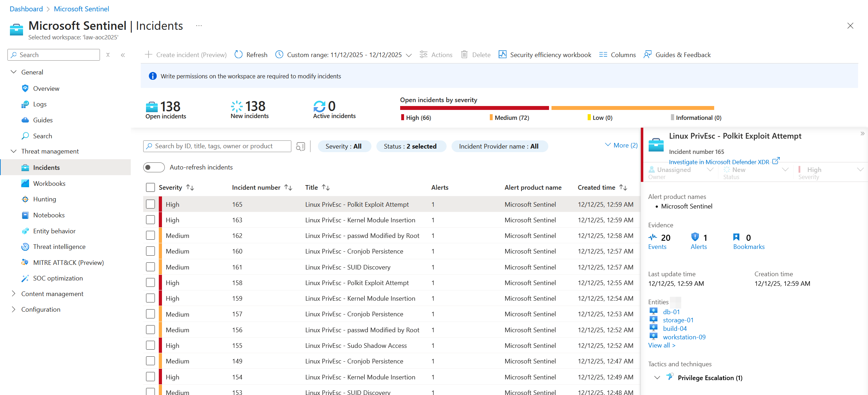Open Security efficiency workbook icon
The width and height of the screenshot is (868, 395).
point(502,55)
